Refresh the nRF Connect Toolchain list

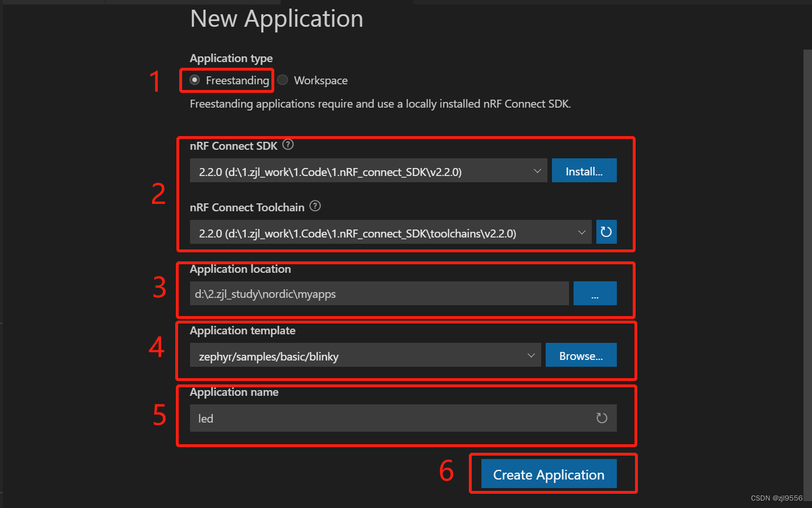(607, 232)
